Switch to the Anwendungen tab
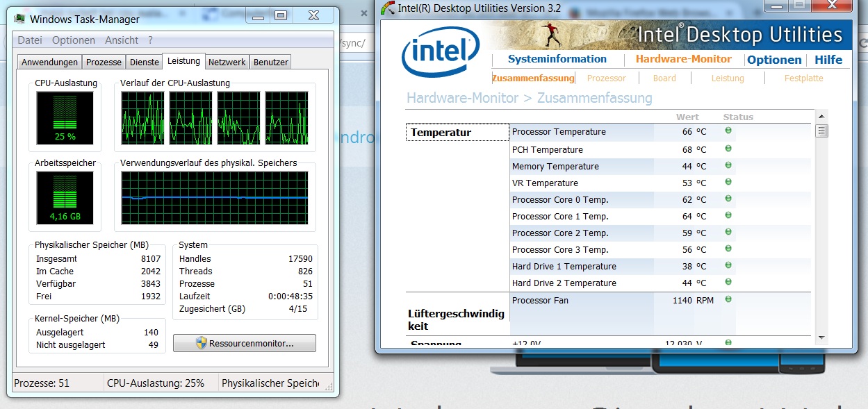Screen dimensions: 868x409 pyautogui.click(x=49, y=62)
